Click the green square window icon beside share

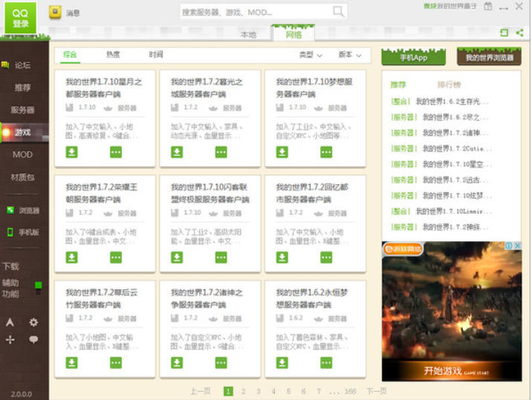click(504, 33)
